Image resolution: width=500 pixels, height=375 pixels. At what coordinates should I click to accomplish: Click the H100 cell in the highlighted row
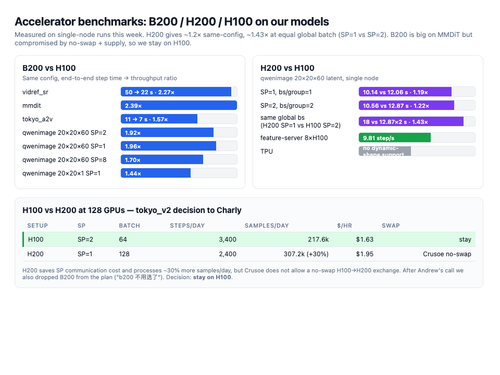[35, 239]
